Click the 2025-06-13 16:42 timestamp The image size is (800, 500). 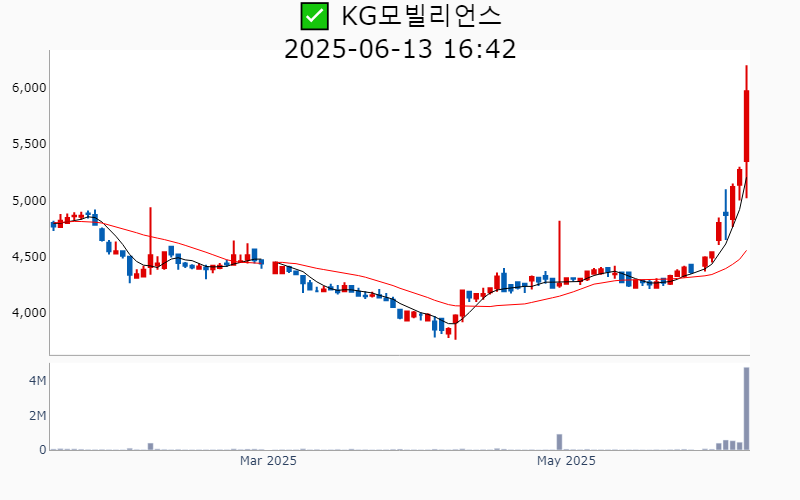400,49
